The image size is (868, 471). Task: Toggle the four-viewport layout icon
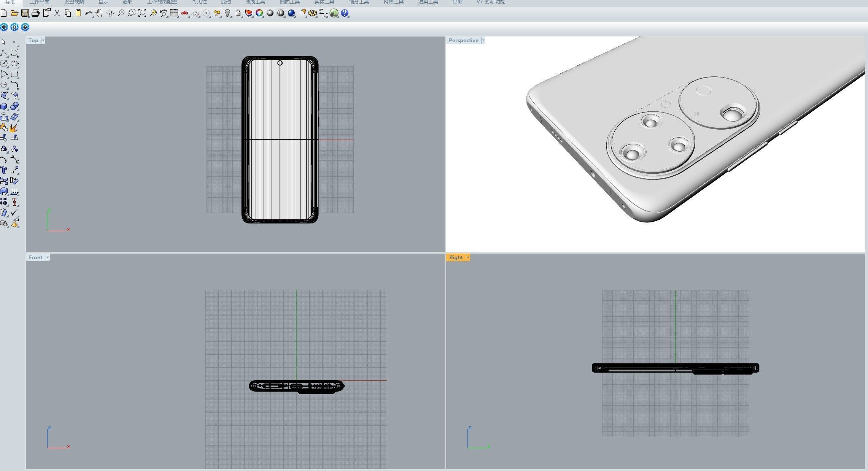(174, 13)
